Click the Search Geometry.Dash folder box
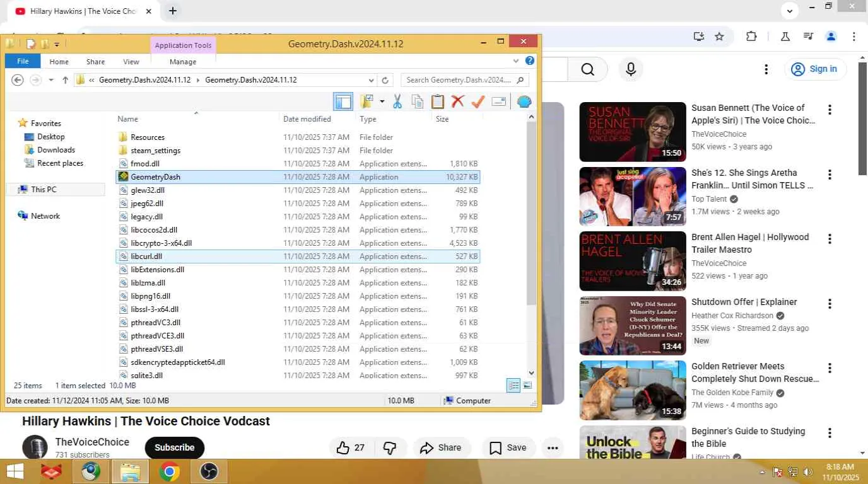 pos(464,80)
